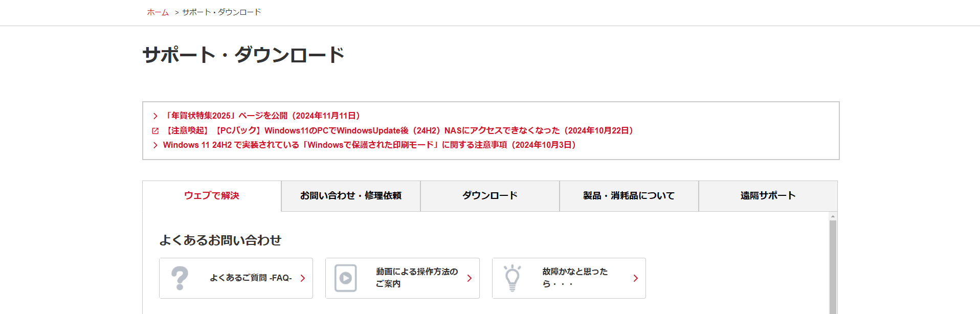Image resolution: width=980 pixels, height=314 pixels.
Task: Click the chevron beside 年賀状特集2025 notice
Action: (x=155, y=116)
